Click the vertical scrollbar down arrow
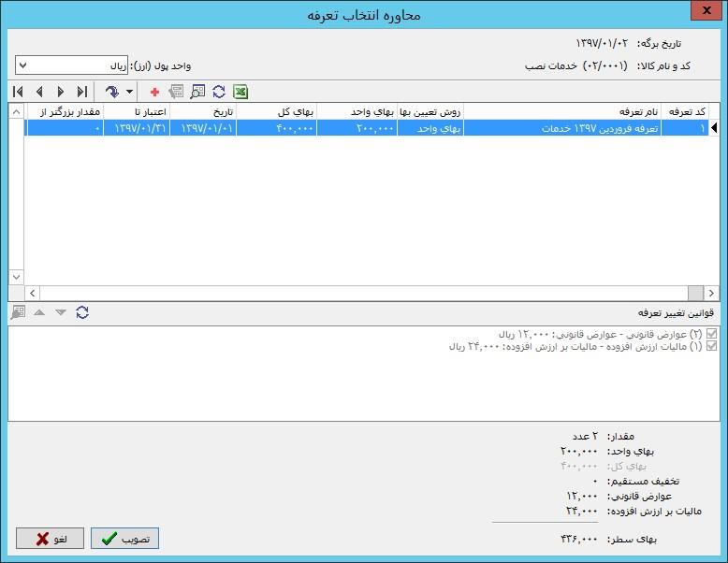Image resolution: width=728 pixels, height=563 pixels. click(x=16, y=278)
